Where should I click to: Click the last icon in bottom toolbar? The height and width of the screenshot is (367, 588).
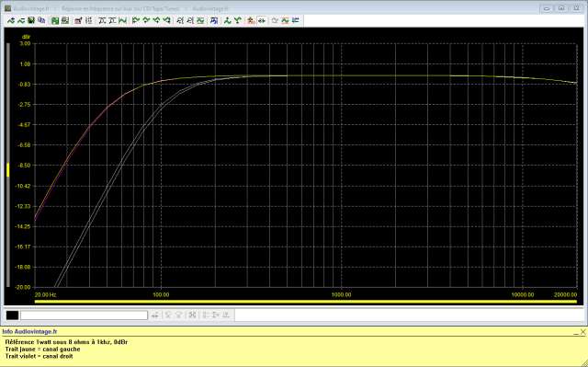tap(226, 315)
